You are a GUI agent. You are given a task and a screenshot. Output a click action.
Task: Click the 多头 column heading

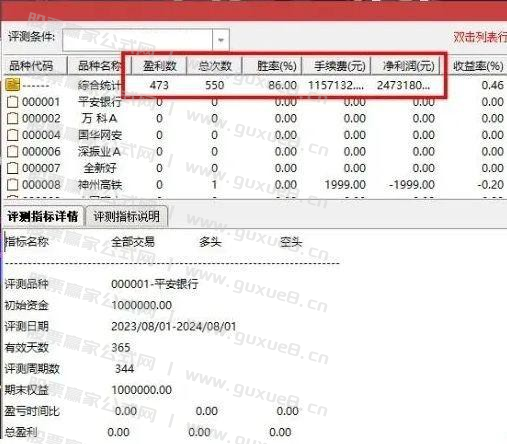pos(210,241)
